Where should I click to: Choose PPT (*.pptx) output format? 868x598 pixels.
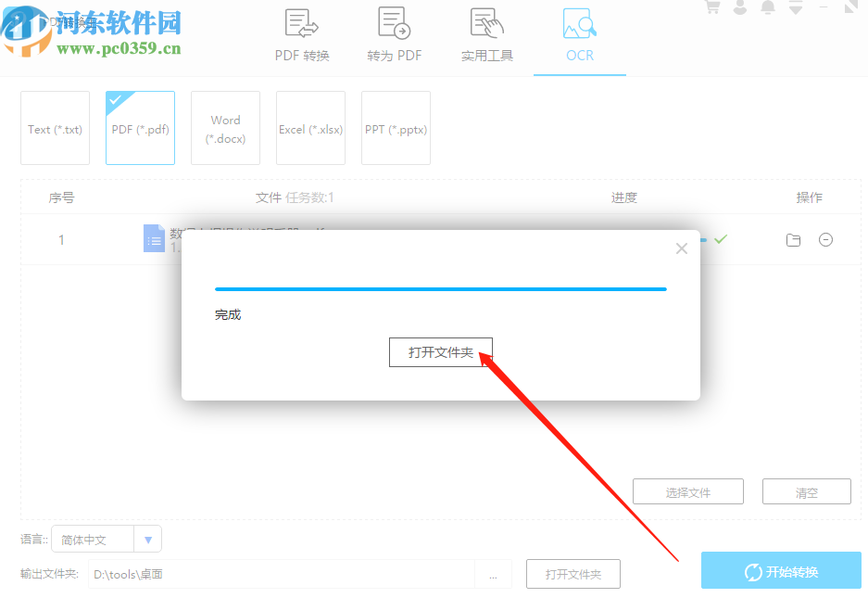pos(396,128)
